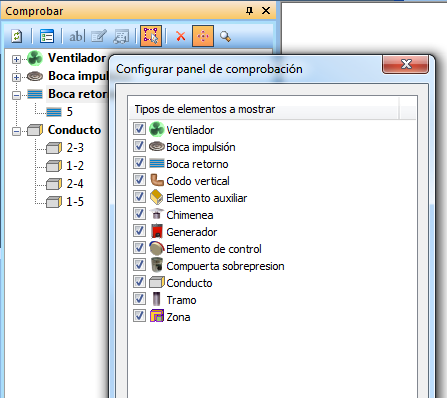Open the panel configuration list icon
This screenshot has height=398, width=447.
(x=47, y=36)
